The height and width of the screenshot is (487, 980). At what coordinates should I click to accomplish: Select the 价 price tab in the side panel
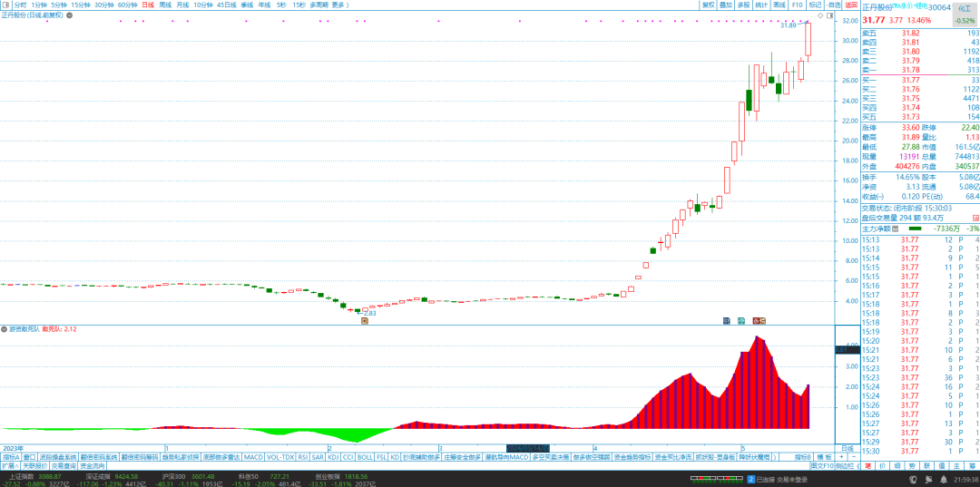click(885, 466)
